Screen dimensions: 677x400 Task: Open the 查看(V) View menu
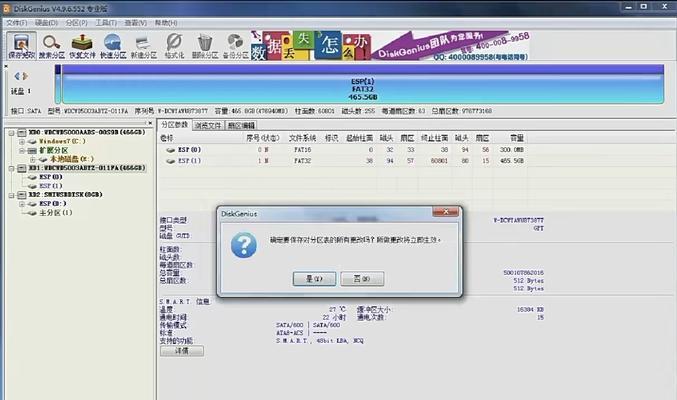[x=136, y=22]
